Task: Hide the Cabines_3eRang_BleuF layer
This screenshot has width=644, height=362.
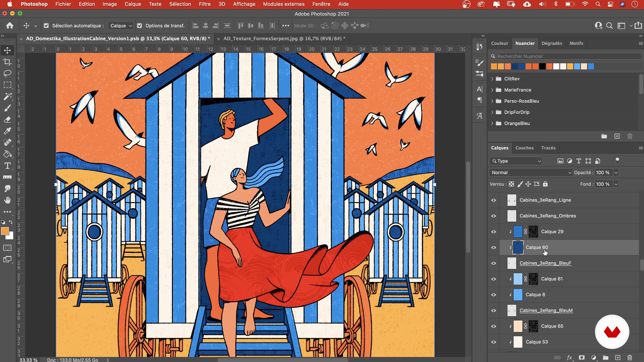Action: point(494,263)
